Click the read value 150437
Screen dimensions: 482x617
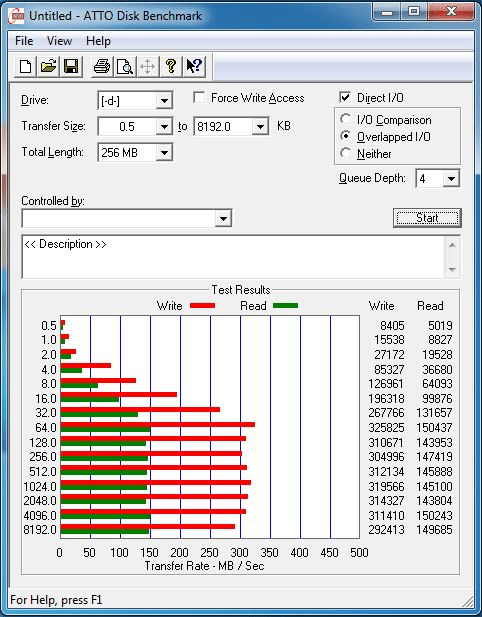434,427
